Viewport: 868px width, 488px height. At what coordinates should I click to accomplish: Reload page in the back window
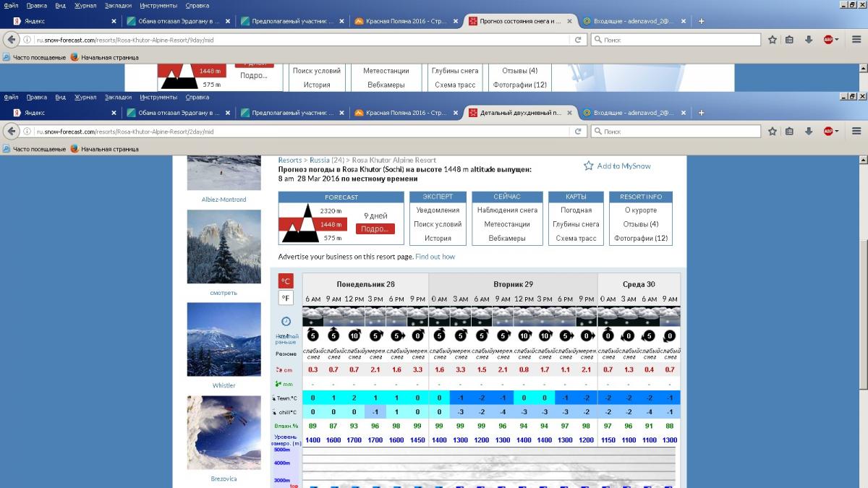[578, 40]
